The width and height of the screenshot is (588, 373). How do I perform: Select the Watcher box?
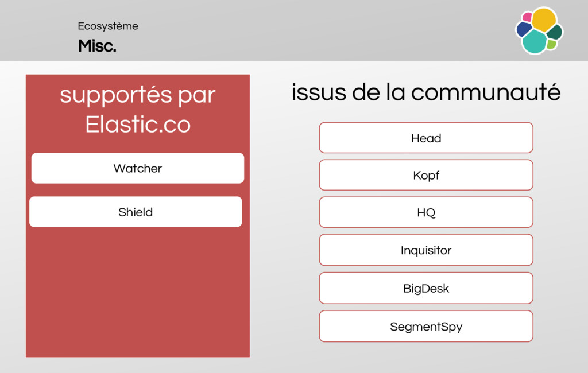[138, 168]
